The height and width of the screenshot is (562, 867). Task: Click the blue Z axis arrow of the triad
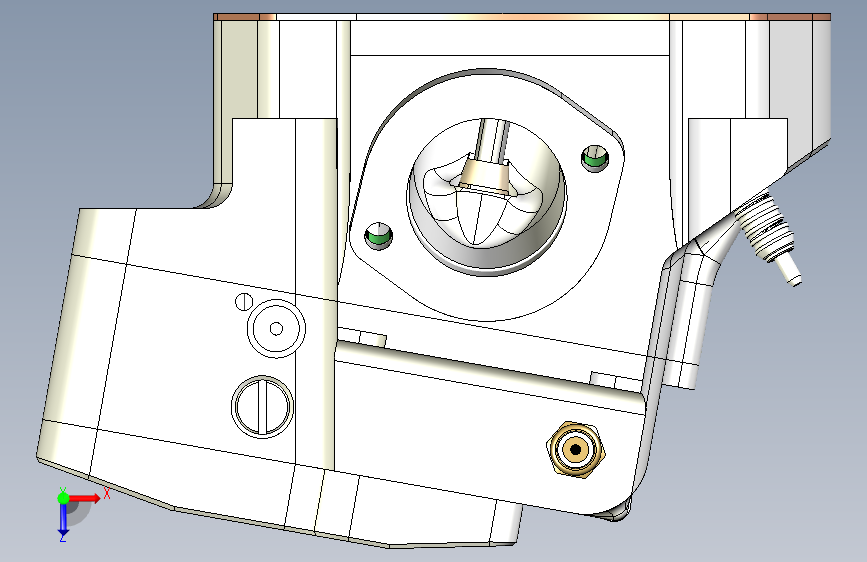tap(63, 519)
